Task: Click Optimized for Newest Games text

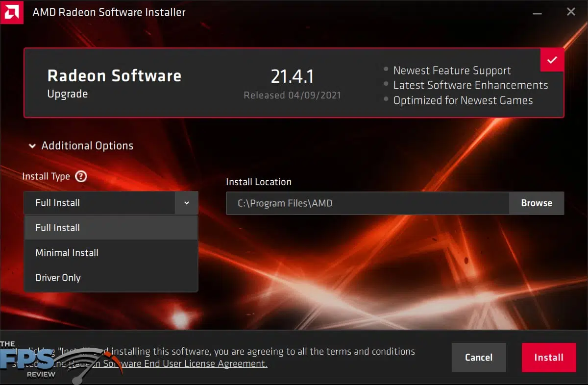Action: click(463, 100)
